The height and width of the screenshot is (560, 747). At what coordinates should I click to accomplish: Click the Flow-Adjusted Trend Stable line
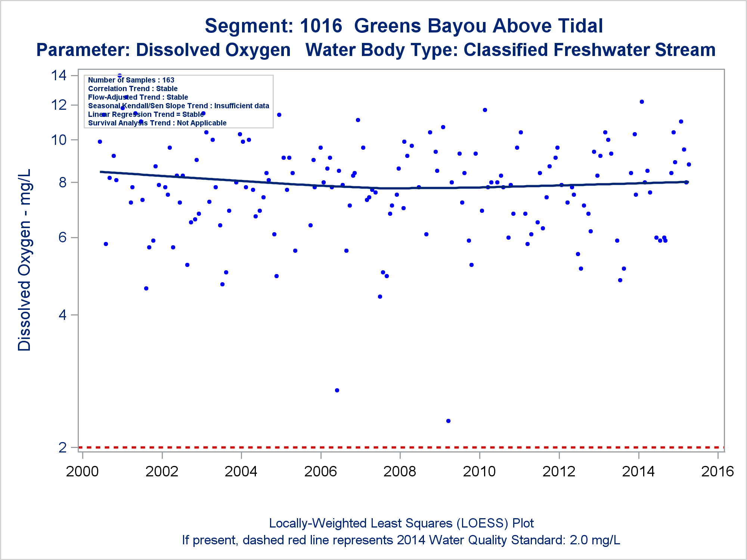138,97
